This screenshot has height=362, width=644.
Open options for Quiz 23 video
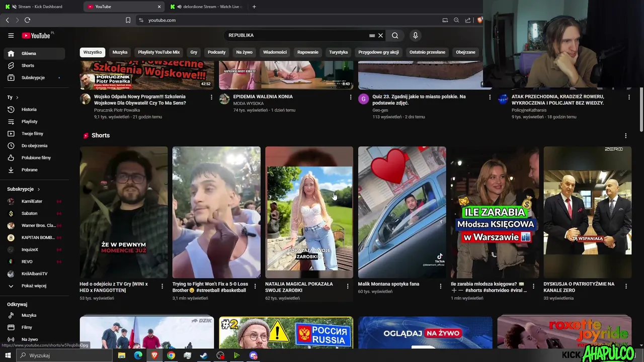tap(490, 97)
